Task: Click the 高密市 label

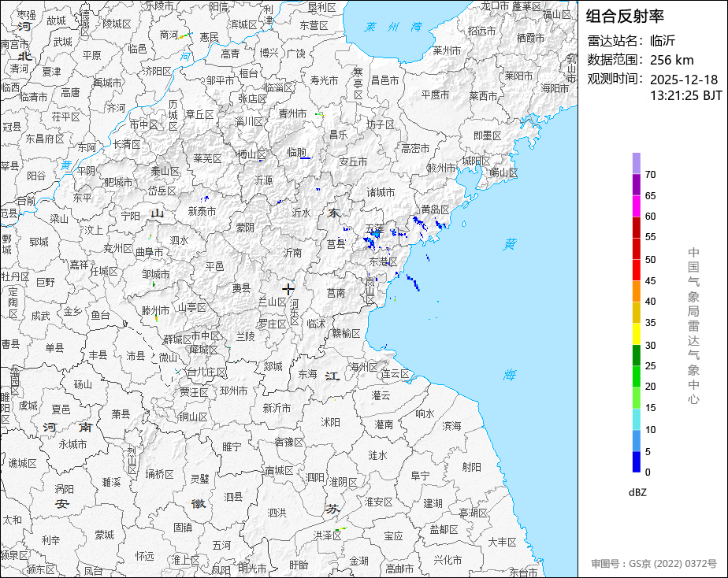Action: (x=415, y=149)
